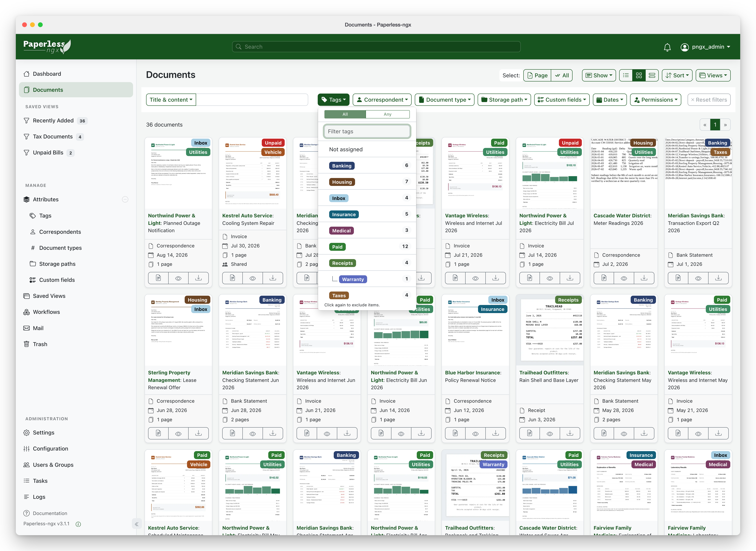Set tag filter logic to All
Image resolution: width=756 pixels, height=551 pixels.
point(345,114)
